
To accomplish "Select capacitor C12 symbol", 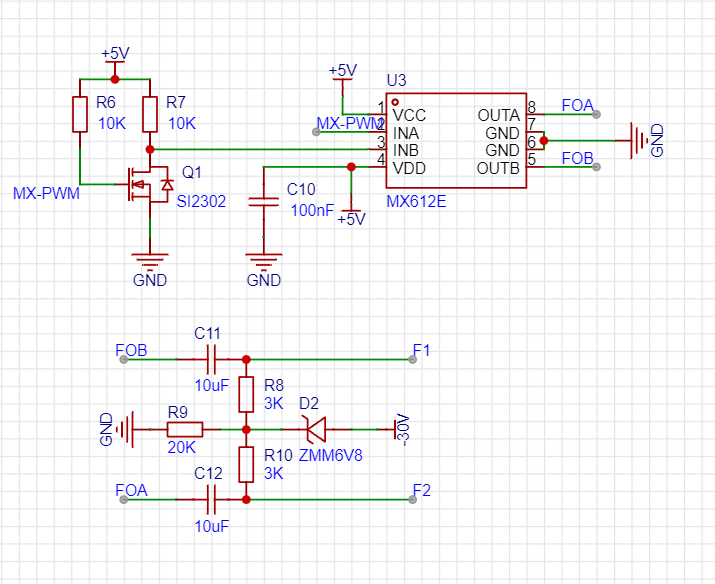I will (211, 500).
